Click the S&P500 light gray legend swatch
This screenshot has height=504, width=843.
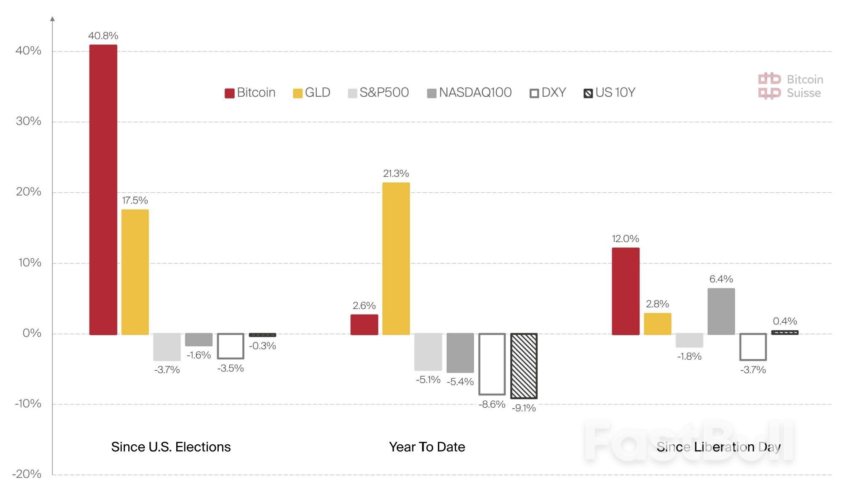(353, 93)
